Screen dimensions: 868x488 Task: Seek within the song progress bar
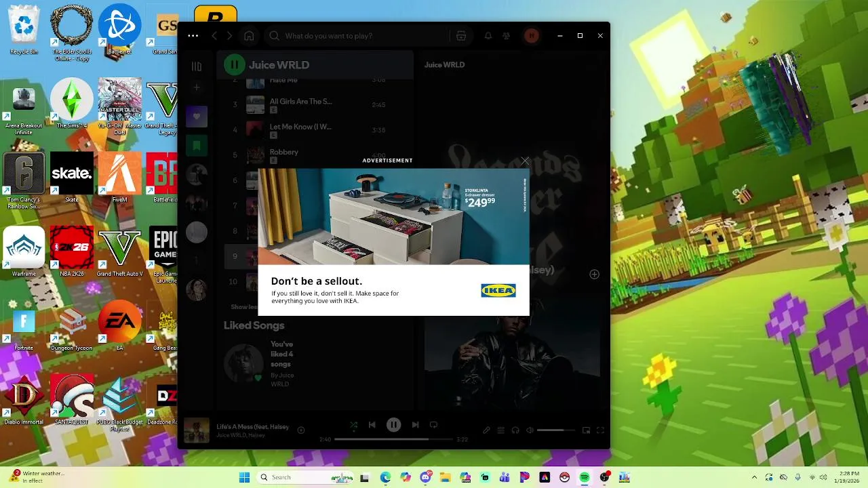pyautogui.click(x=393, y=439)
